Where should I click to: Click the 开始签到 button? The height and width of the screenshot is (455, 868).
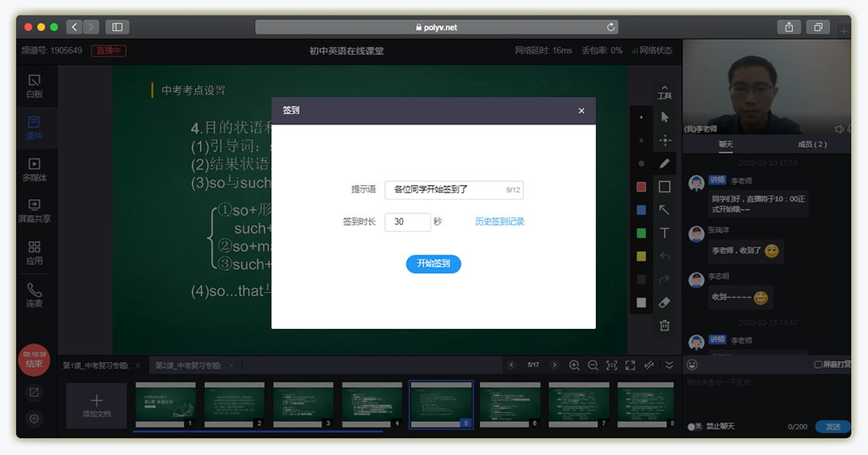coord(434,263)
